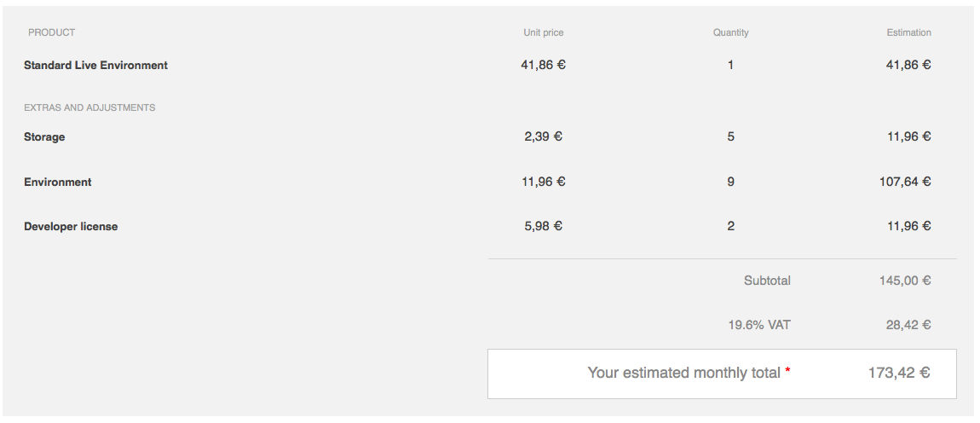Click the Standard Live Environment quantity 1

point(730,65)
